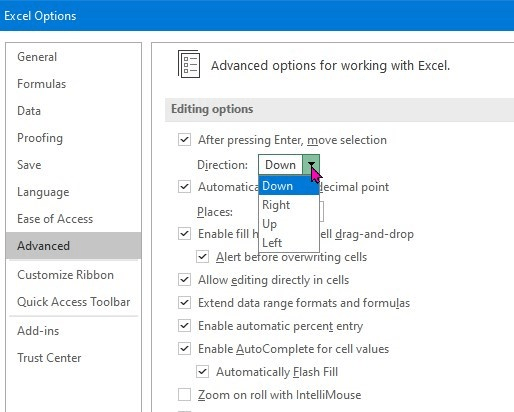Disable Automatically Flash Fill checkbox

click(x=202, y=372)
